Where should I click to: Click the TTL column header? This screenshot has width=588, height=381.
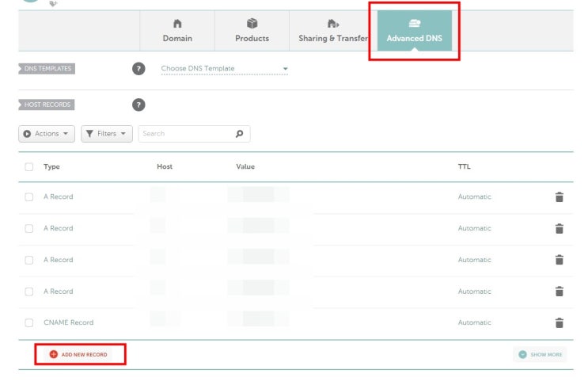(465, 166)
